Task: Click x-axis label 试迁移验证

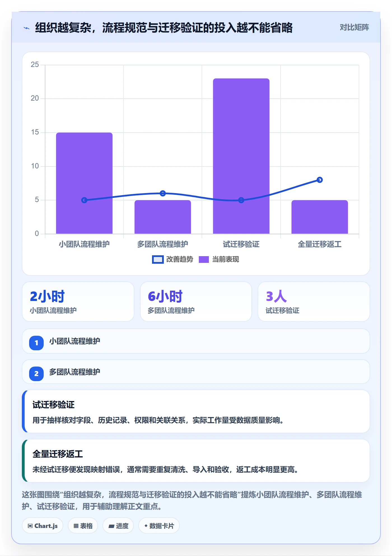Action: 241,244
